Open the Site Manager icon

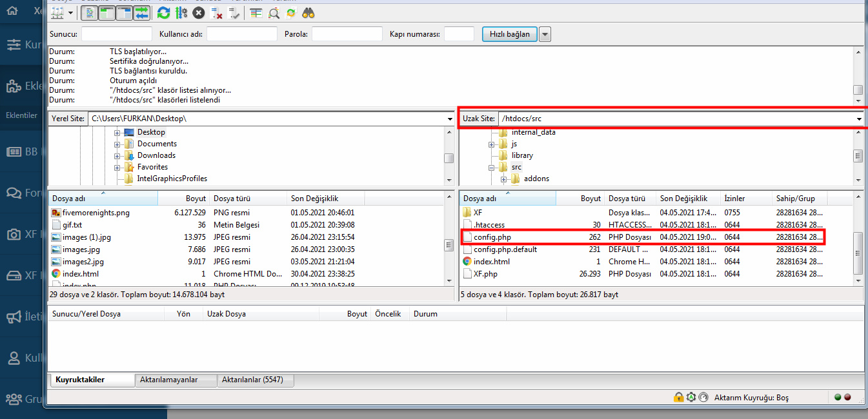point(58,13)
